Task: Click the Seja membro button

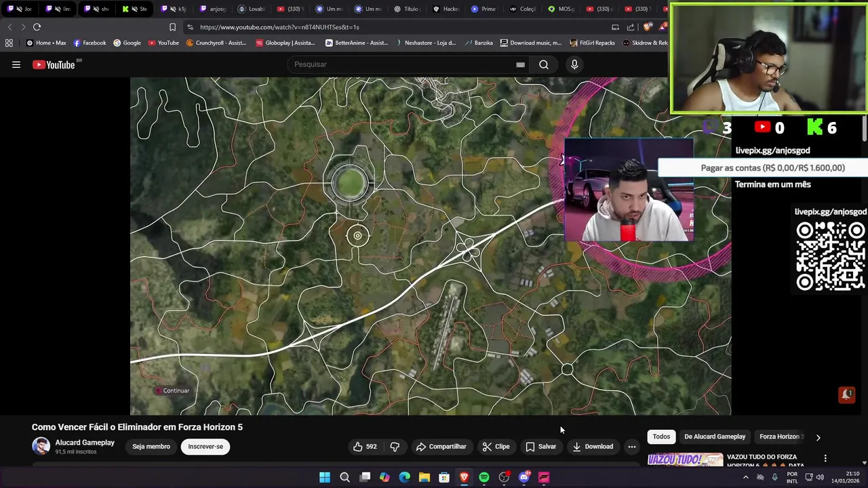Action: (151, 447)
